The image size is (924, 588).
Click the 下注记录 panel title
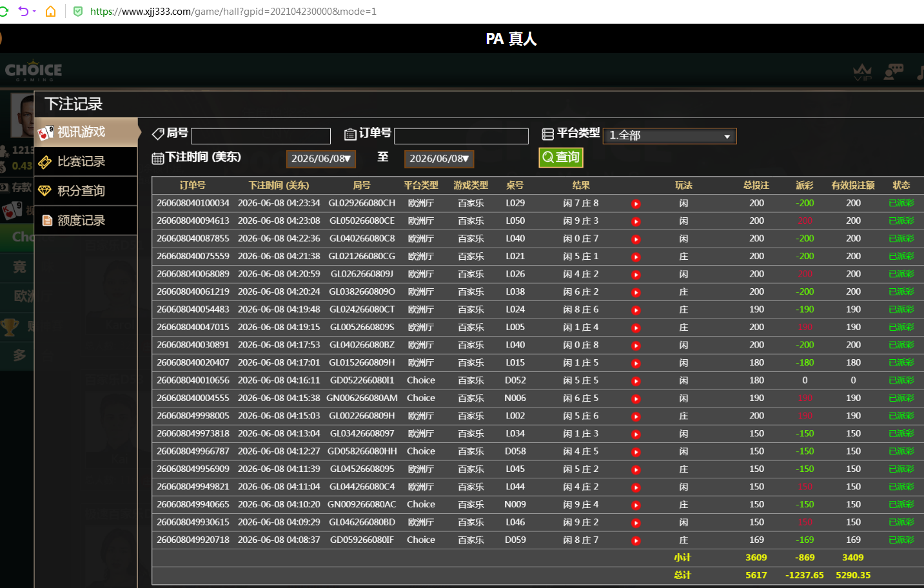point(74,104)
